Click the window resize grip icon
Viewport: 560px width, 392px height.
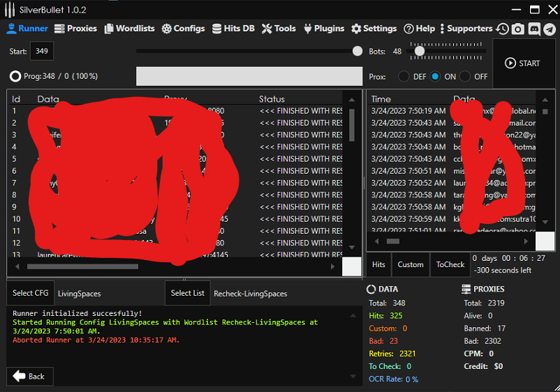click(556, 388)
